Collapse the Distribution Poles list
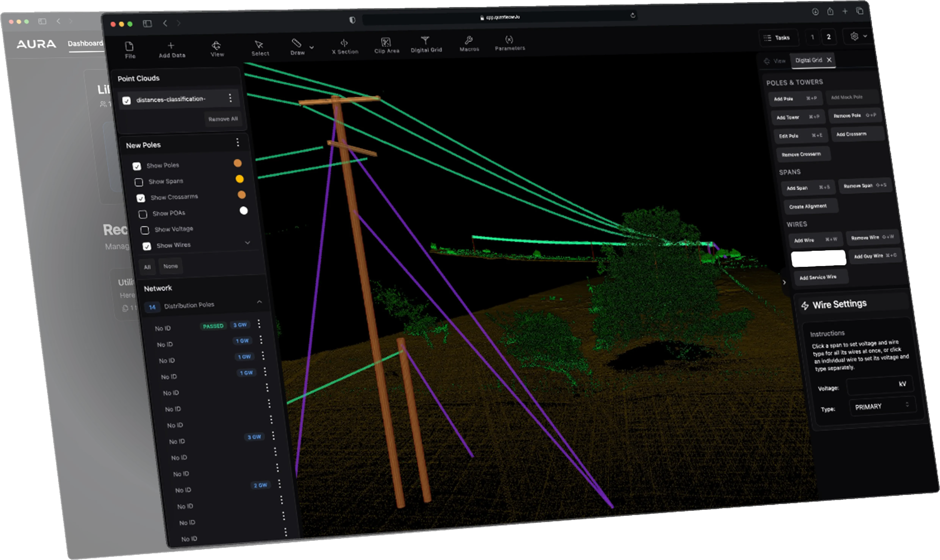The height and width of the screenshot is (560, 940). (259, 302)
